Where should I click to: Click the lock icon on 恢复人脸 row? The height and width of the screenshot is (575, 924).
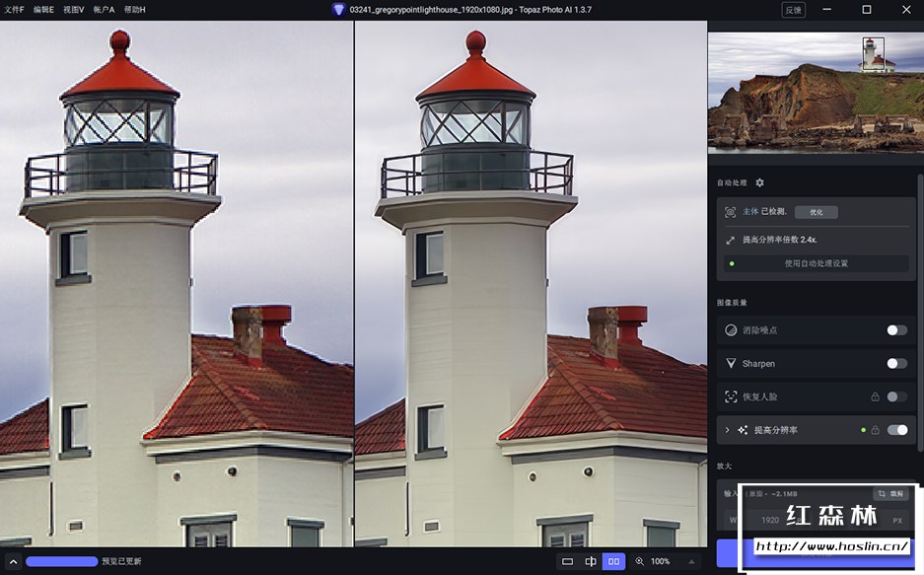pyautogui.click(x=875, y=396)
